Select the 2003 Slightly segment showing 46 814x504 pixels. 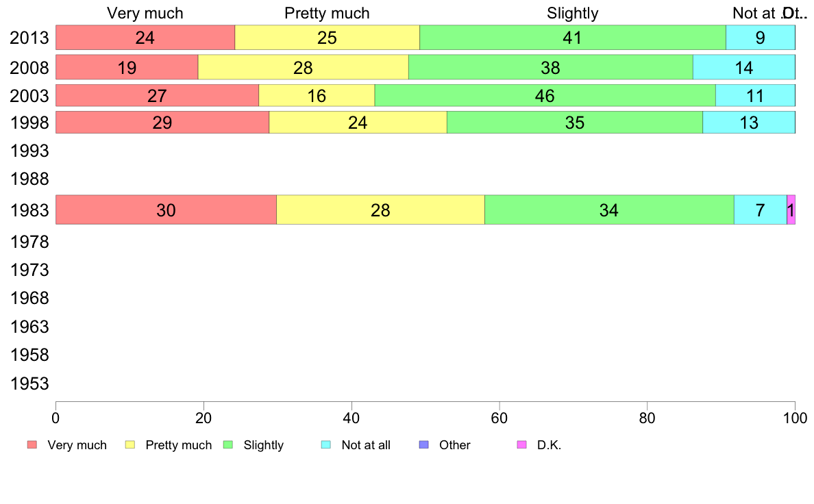point(545,95)
